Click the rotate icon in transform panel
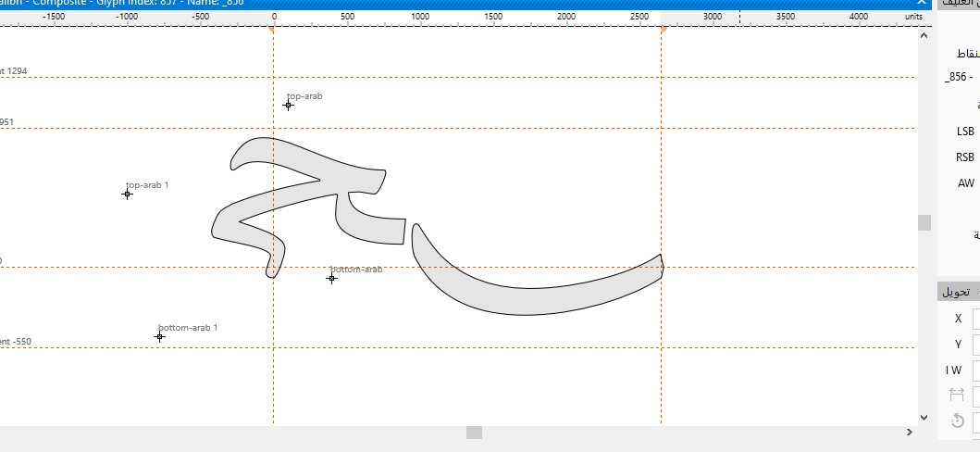 (958, 421)
